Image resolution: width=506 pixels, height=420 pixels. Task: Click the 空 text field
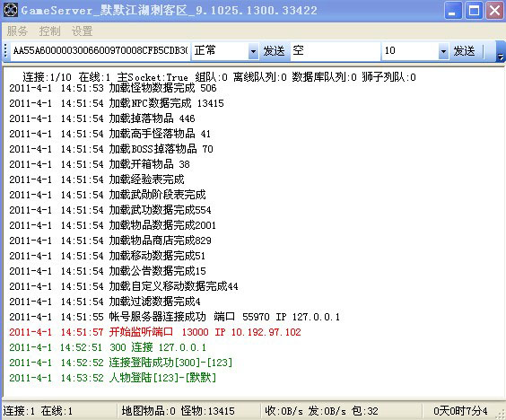335,50
